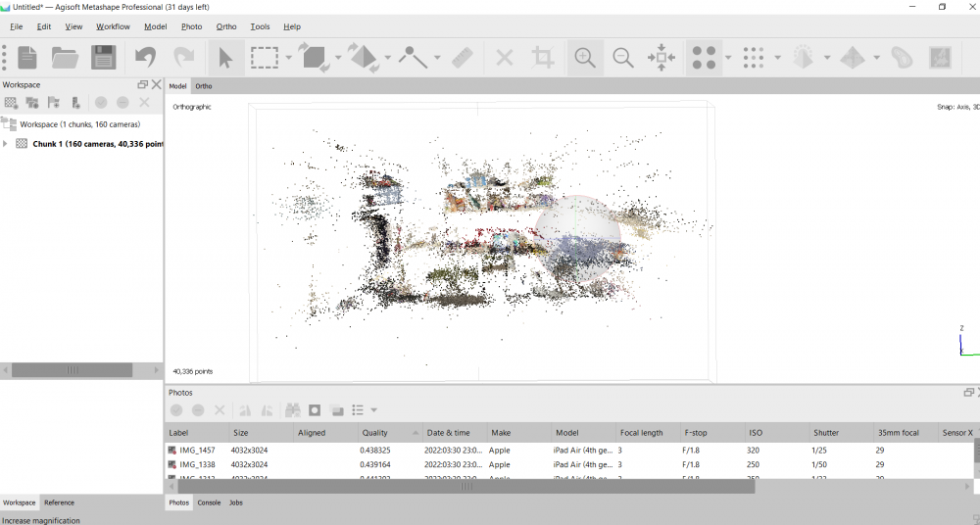Click the Workspace pane horizontal scrollbar
This screenshot has height=525, width=980.
[72, 370]
